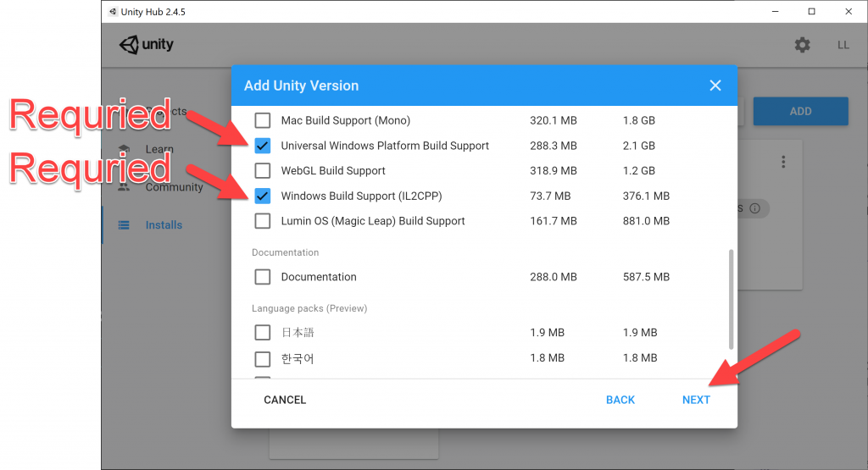Screen dimensions: 868x470
Task: Click the Lumin OS (Magic Leap) label
Action: click(x=373, y=221)
